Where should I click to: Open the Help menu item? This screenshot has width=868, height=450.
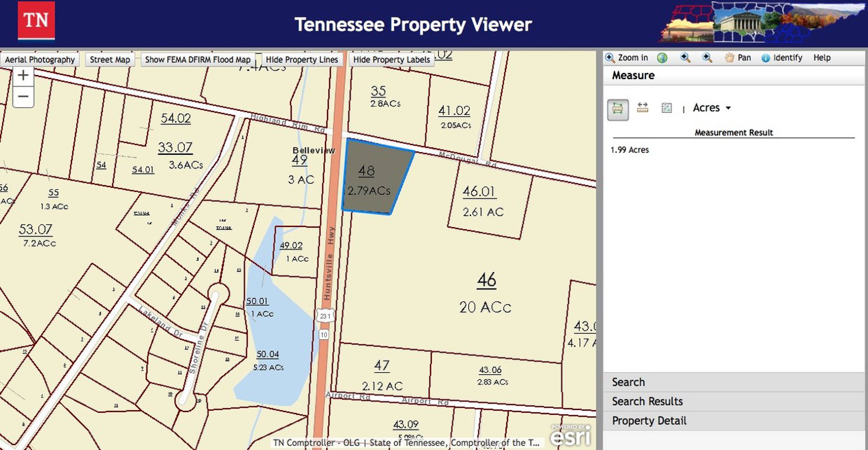point(821,58)
